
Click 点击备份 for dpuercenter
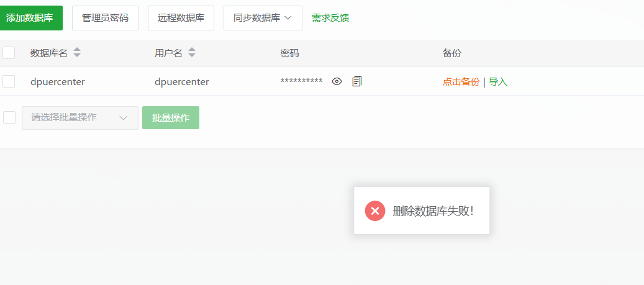coord(461,82)
